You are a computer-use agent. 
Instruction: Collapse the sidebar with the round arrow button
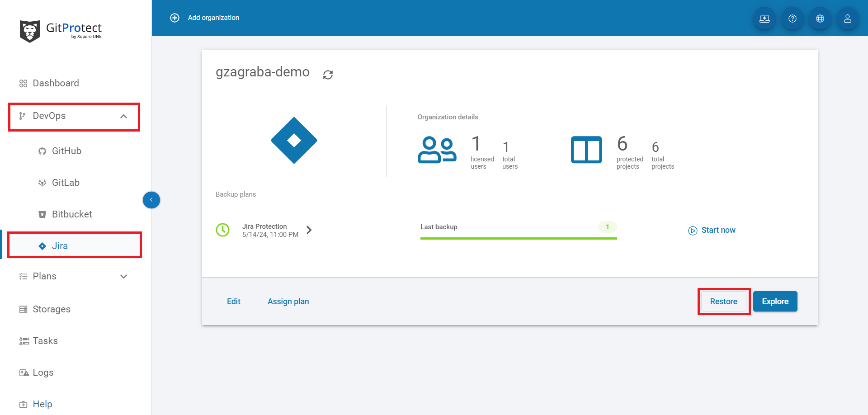[x=151, y=200]
